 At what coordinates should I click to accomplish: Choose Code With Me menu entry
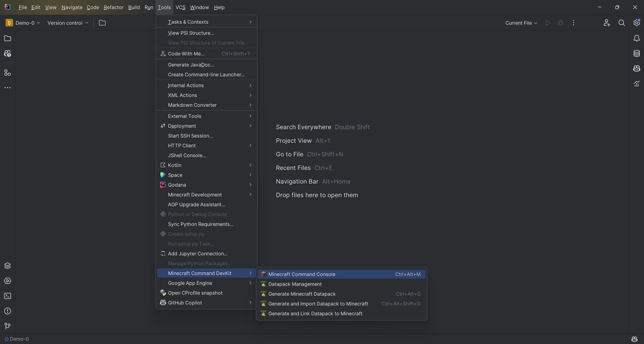tap(206, 54)
